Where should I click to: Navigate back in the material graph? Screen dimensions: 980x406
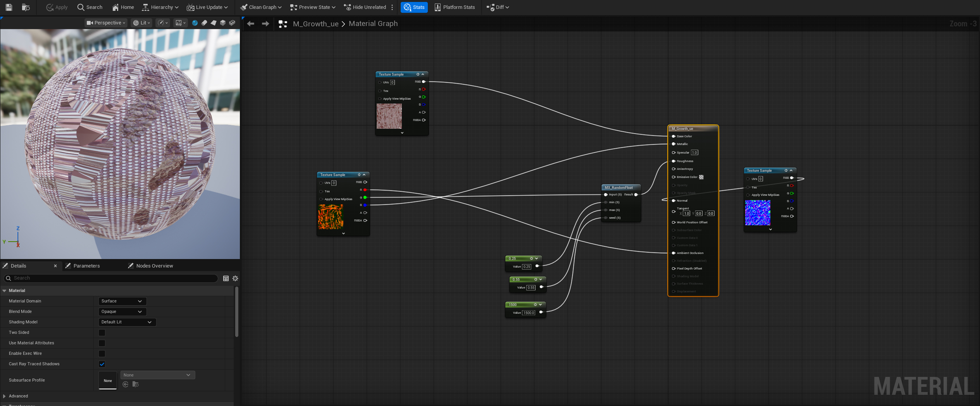(251, 24)
